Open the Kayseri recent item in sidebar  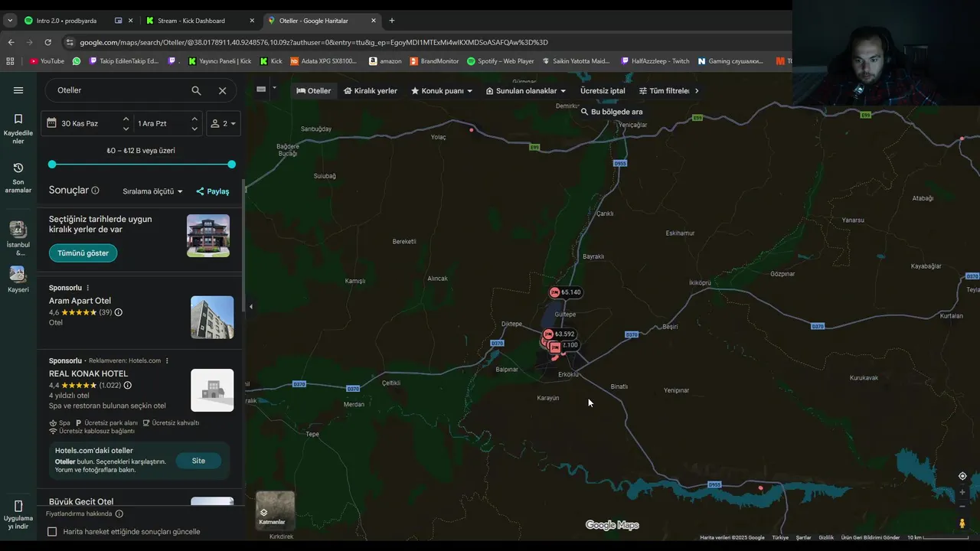click(x=18, y=279)
